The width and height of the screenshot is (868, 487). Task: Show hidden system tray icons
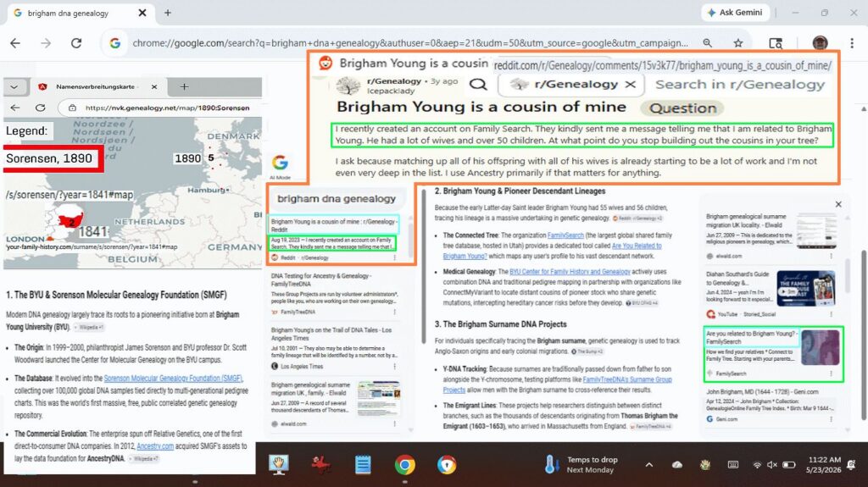coord(648,465)
